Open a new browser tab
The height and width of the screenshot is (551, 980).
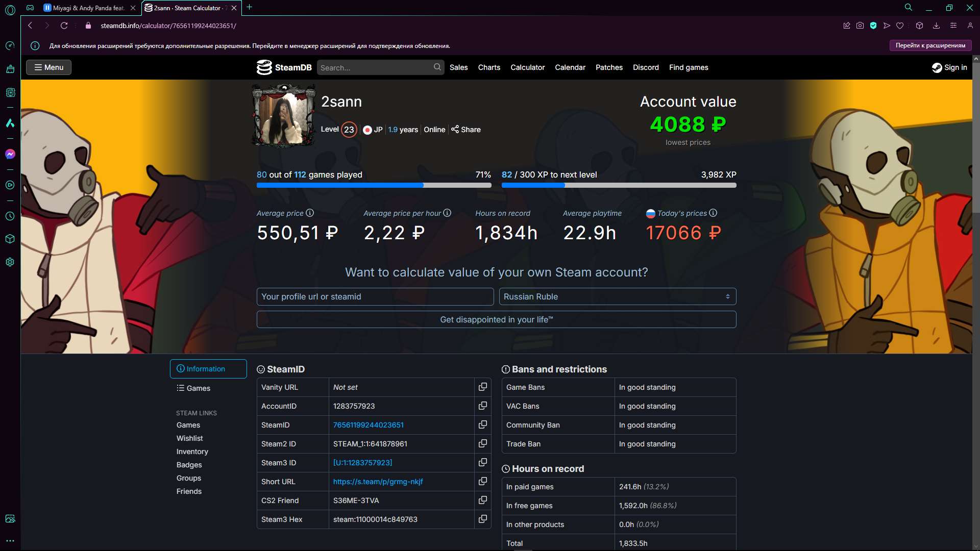(249, 8)
